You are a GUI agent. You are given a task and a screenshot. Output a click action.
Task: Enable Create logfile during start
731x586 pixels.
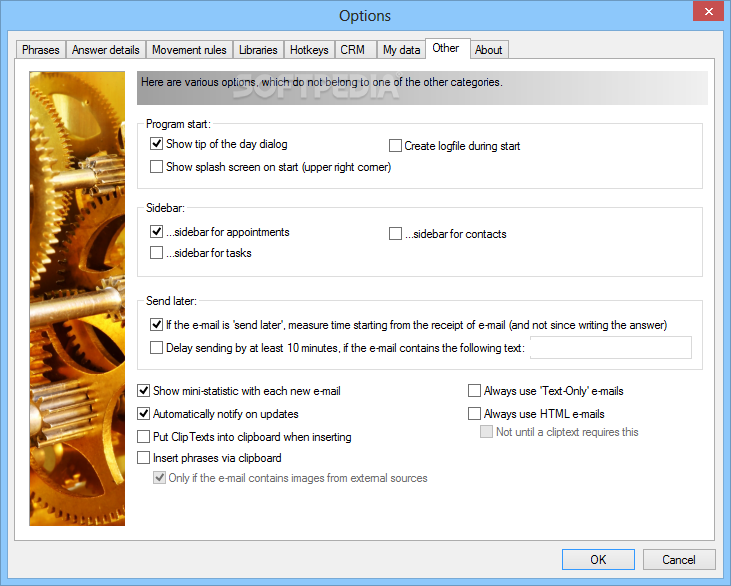click(395, 146)
